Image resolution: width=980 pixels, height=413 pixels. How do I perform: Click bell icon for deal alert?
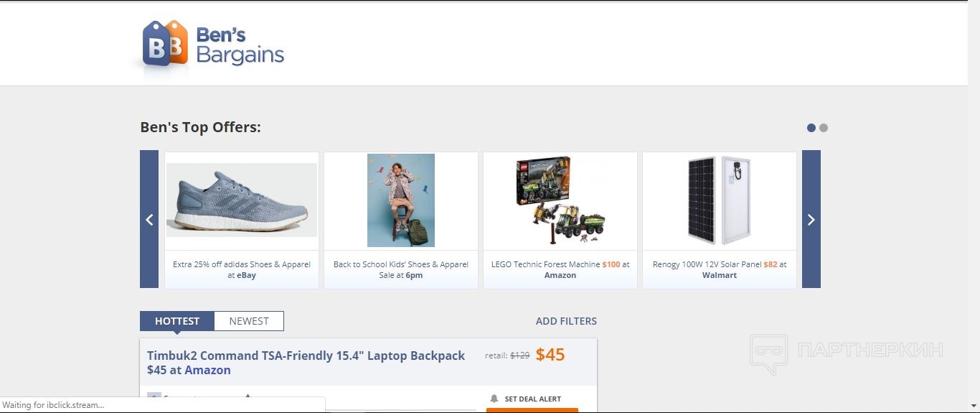tap(494, 399)
